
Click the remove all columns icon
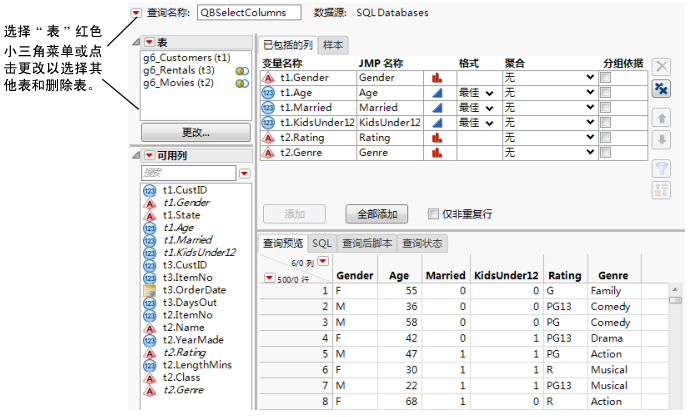[662, 89]
